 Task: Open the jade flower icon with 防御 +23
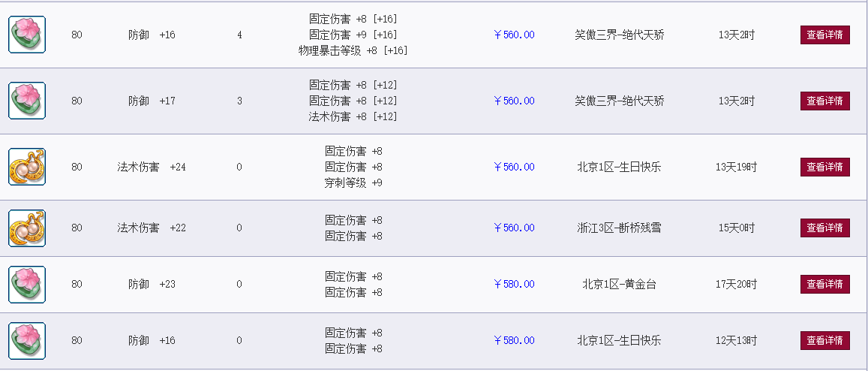click(27, 285)
